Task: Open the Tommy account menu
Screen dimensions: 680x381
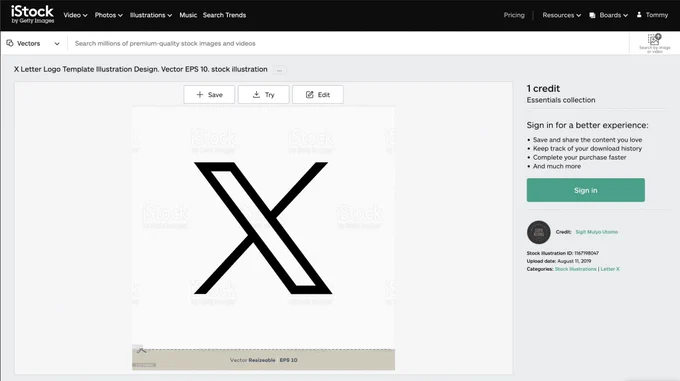Action: [657, 15]
